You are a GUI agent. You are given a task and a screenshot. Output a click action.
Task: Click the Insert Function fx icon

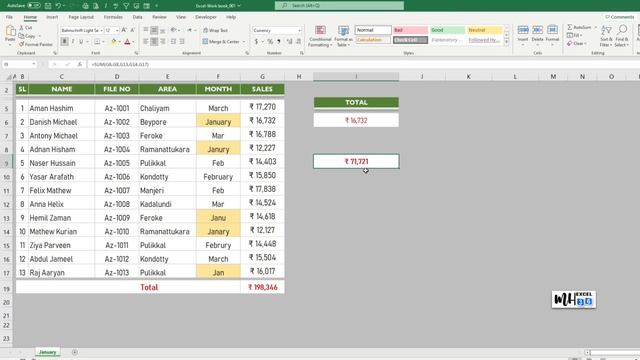[80, 64]
